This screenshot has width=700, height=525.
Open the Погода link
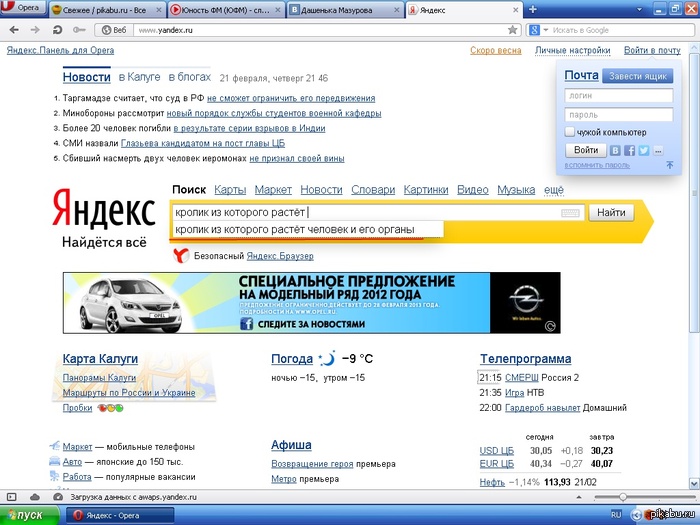(x=292, y=359)
